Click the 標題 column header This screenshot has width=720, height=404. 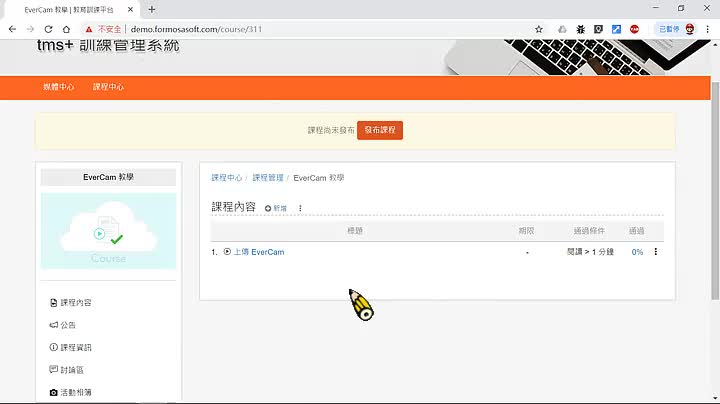[355, 231]
